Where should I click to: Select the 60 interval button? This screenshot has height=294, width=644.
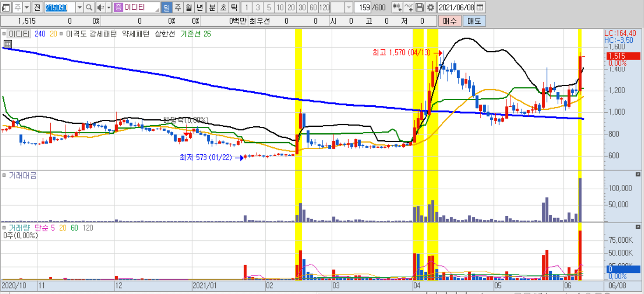coord(313,7)
